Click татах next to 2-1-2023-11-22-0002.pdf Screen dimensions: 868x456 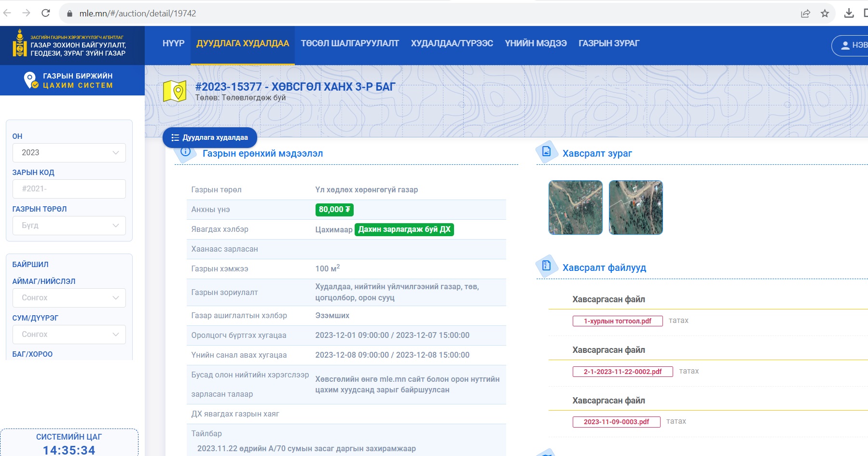tap(689, 371)
